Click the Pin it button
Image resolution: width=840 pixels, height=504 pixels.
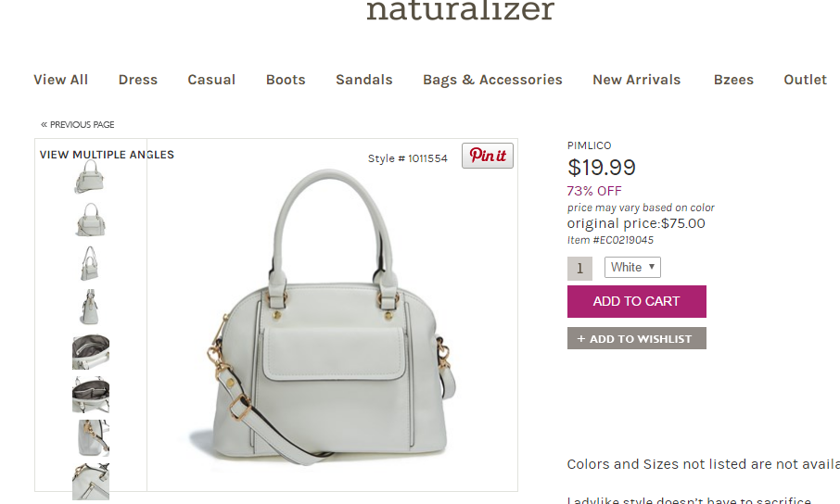(488, 156)
